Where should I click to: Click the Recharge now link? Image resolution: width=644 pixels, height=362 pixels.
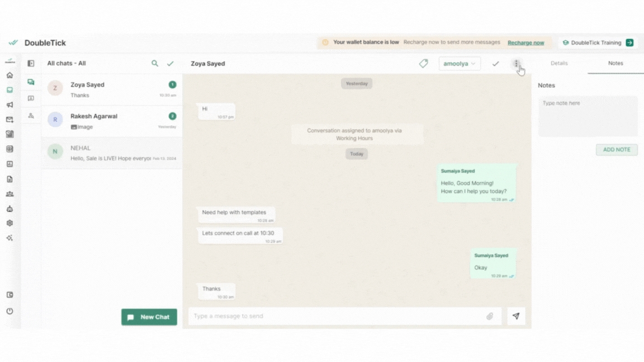pyautogui.click(x=525, y=43)
